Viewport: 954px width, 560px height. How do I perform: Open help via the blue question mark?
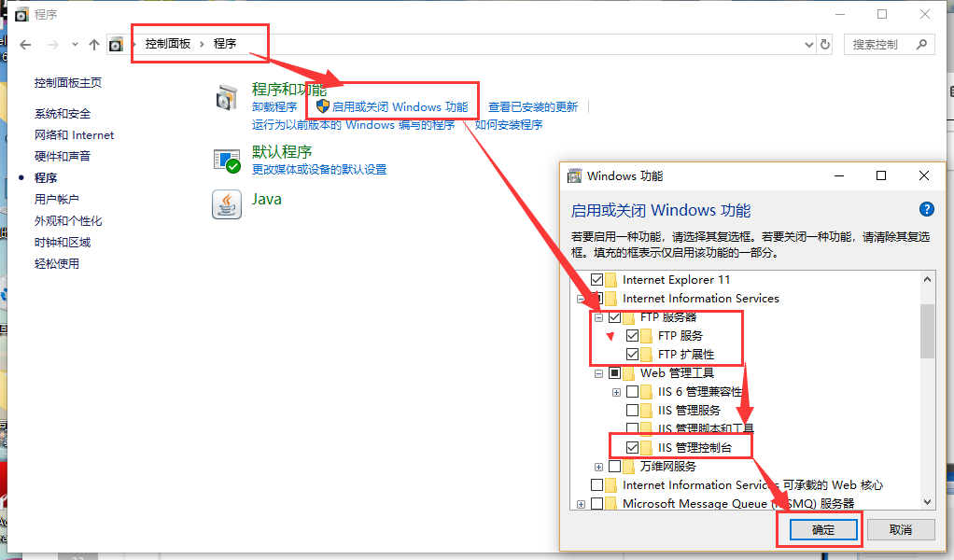pyautogui.click(x=927, y=210)
